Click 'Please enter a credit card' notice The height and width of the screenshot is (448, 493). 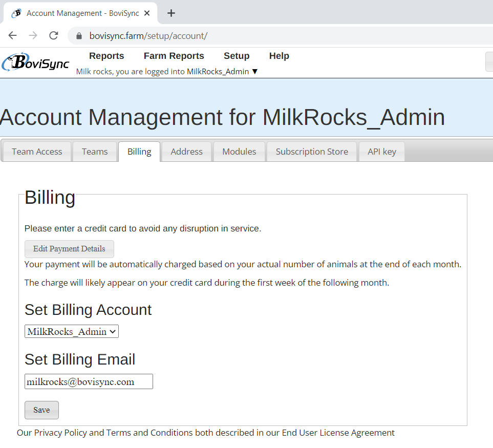coord(143,228)
